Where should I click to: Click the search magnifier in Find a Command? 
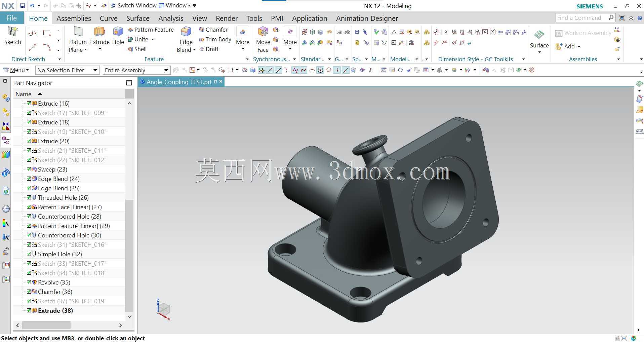click(611, 18)
